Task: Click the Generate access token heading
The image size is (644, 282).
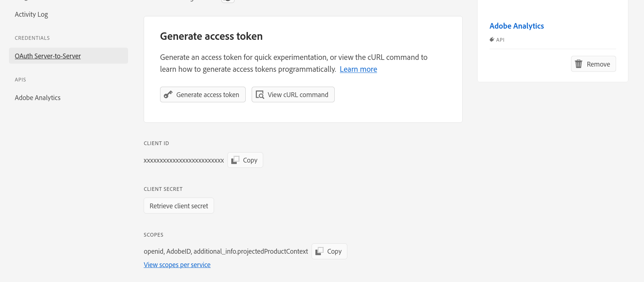Action: pos(211,36)
